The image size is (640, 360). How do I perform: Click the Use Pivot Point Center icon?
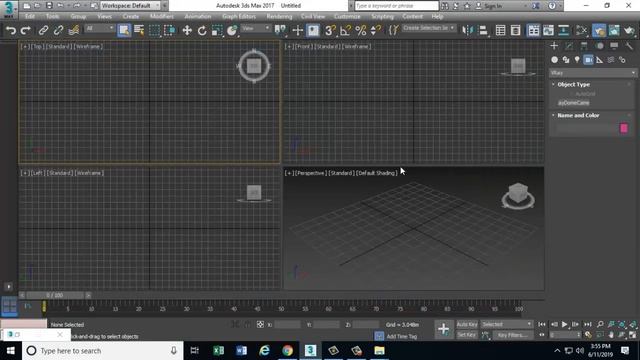(x=280, y=30)
